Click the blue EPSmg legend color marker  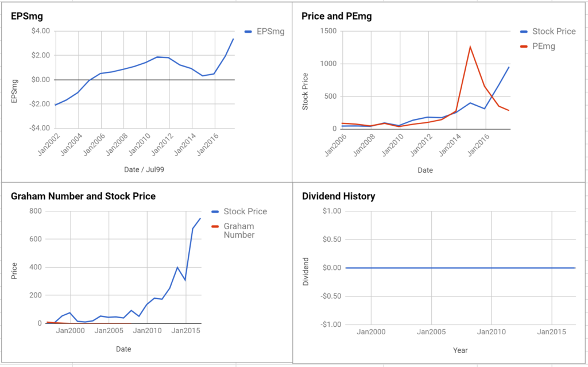[248, 32]
